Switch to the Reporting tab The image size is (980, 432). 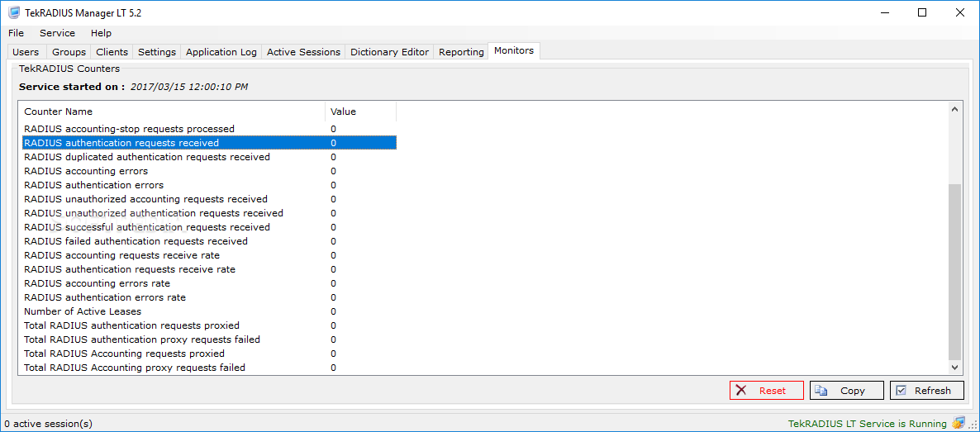(x=461, y=53)
